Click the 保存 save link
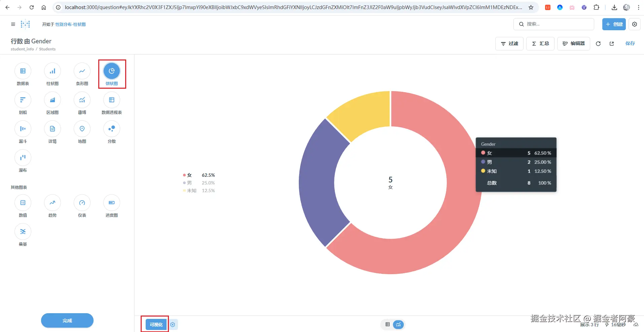 [x=630, y=44]
